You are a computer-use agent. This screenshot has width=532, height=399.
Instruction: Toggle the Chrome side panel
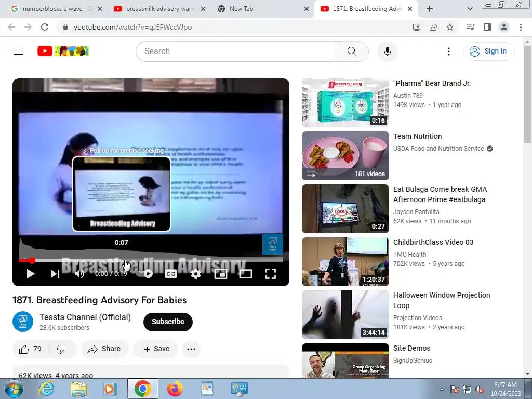[487, 27]
